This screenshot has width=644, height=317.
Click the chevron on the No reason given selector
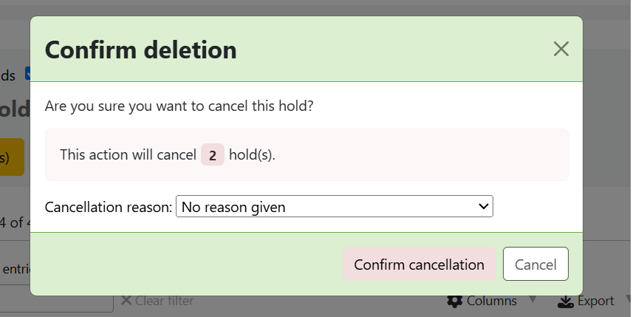tap(484, 207)
